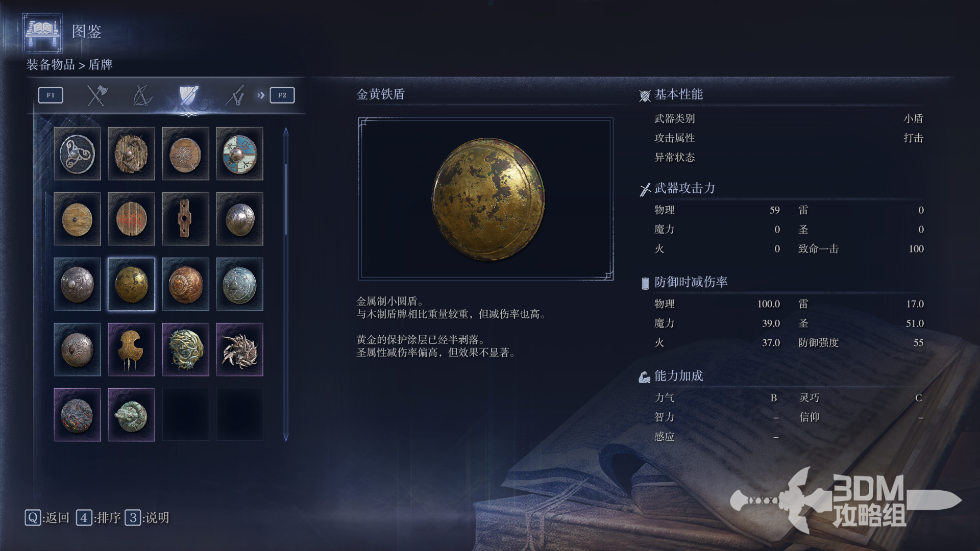The height and width of the screenshot is (551, 980).
Task: Select the golden vine-wrapped face shield
Action: click(185, 349)
